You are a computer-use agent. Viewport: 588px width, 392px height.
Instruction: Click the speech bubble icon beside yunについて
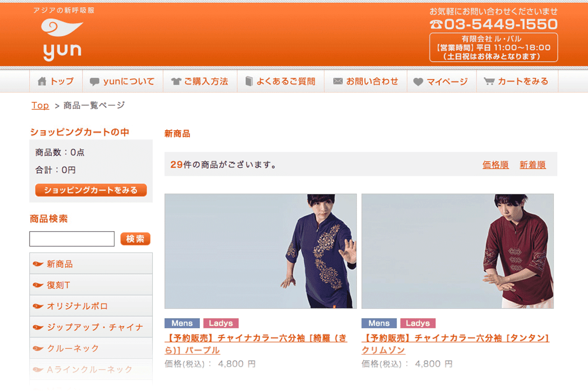click(x=94, y=82)
